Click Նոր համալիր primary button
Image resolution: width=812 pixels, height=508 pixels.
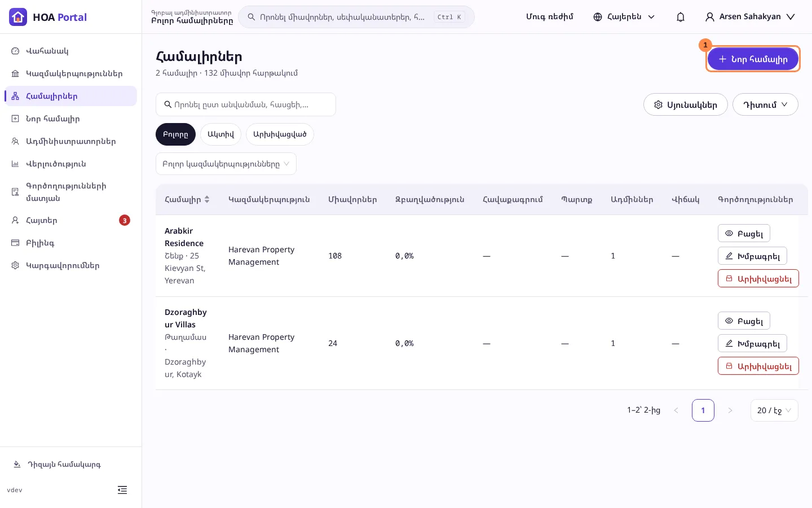[753, 59]
